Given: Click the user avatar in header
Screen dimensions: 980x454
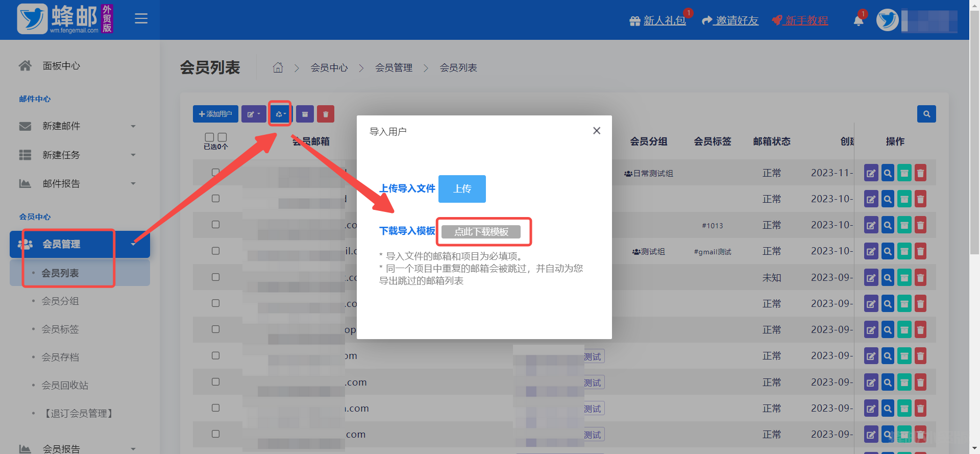Looking at the screenshot, I should [887, 20].
